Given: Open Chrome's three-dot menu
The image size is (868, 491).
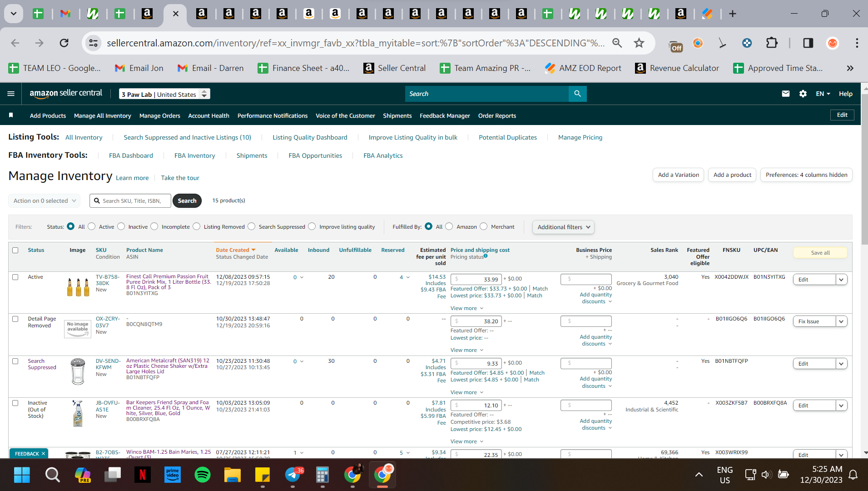Looking at the screenshot, I should [857, 43].
